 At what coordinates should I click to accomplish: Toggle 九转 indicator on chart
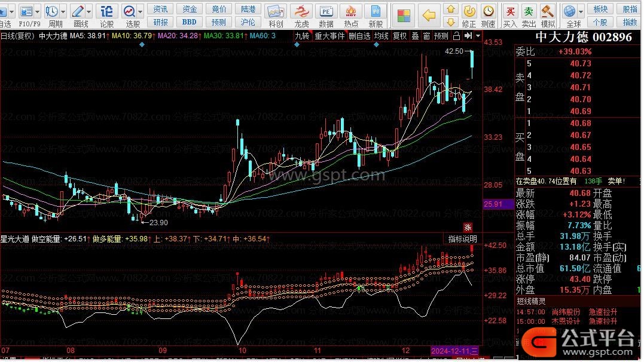point(303,36)
